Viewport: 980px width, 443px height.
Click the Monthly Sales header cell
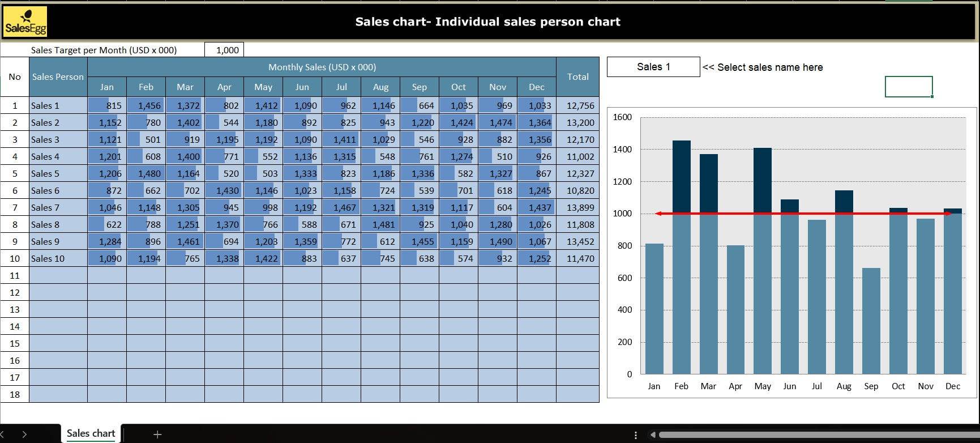click(x=322, y=67)
